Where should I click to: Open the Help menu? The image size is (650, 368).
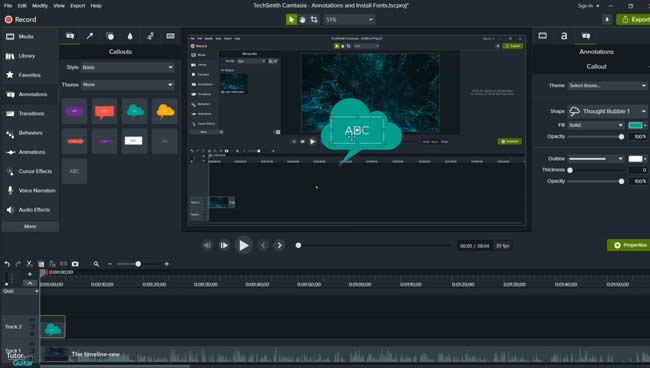[96, 6]
